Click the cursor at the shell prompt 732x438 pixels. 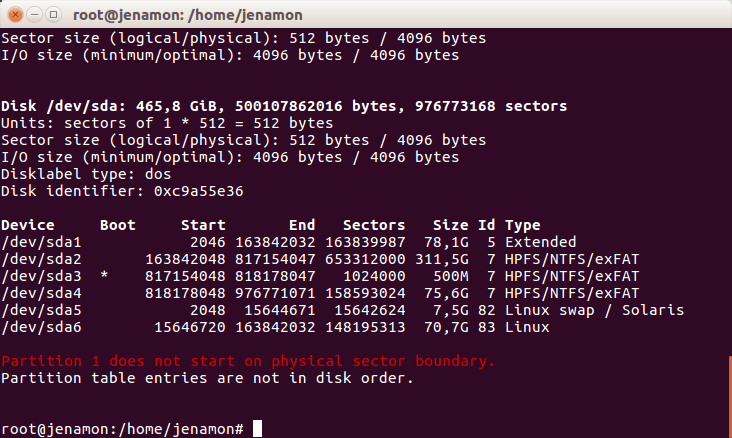tap(257, 429)
